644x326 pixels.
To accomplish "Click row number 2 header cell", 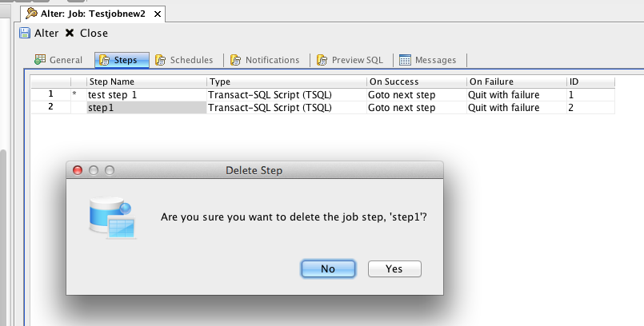I will tap(50, 107).
